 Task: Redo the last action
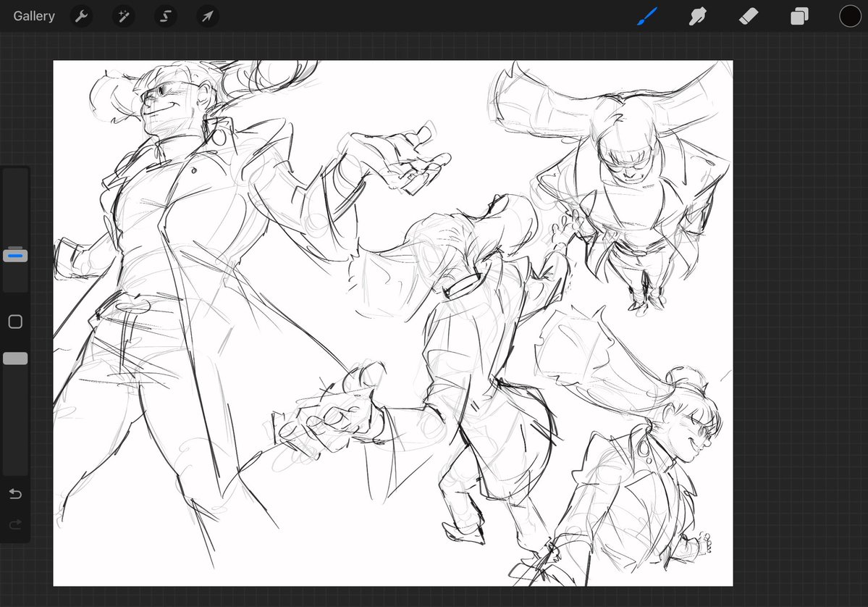point(15,524)
